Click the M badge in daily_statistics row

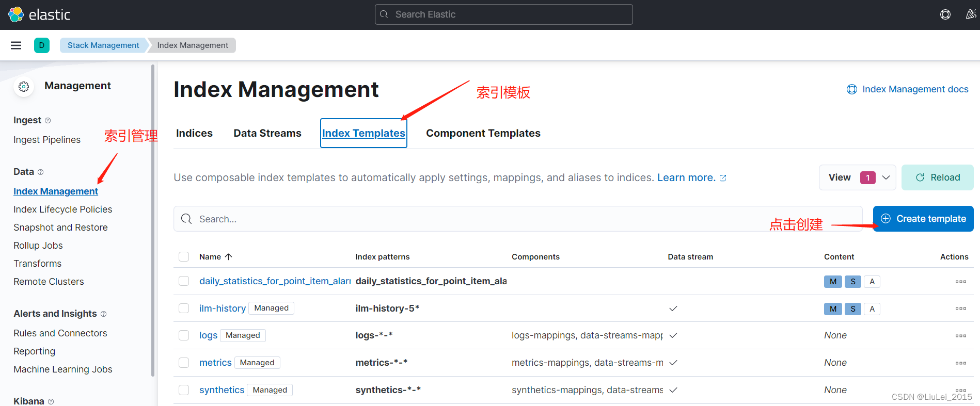833,282
